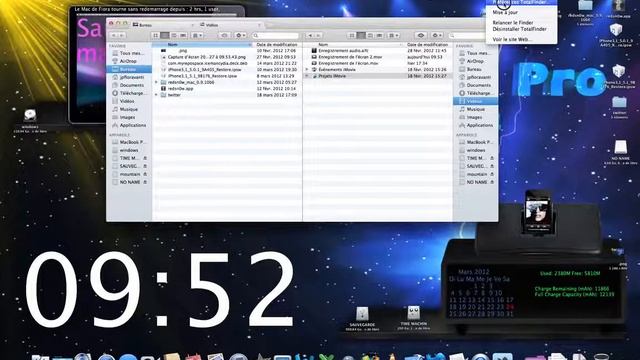
Task: Click Quick Look eye icon in Vidéos pane
Action: pos(421,36)
